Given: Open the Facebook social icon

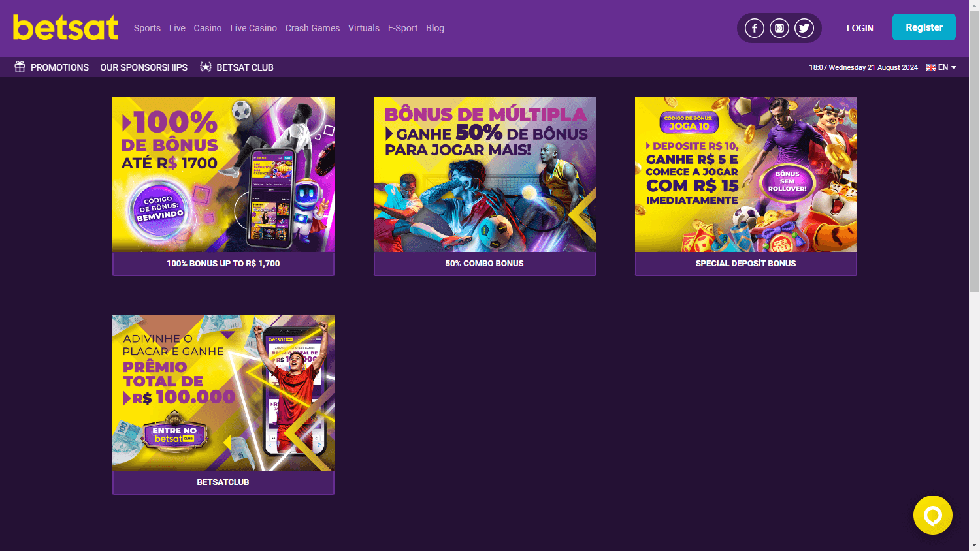Looking at the screenshot, I should click(x=755, y=28).
